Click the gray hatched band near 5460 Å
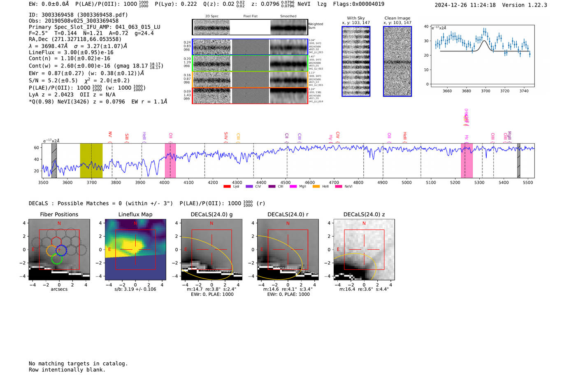 (518, 160)
